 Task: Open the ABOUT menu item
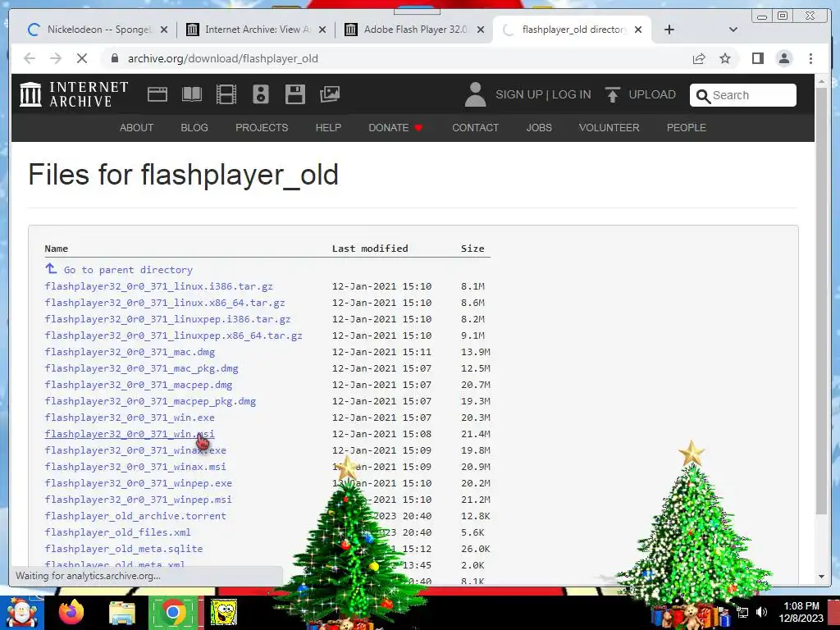pyautogui.click(x=137, y=127)
